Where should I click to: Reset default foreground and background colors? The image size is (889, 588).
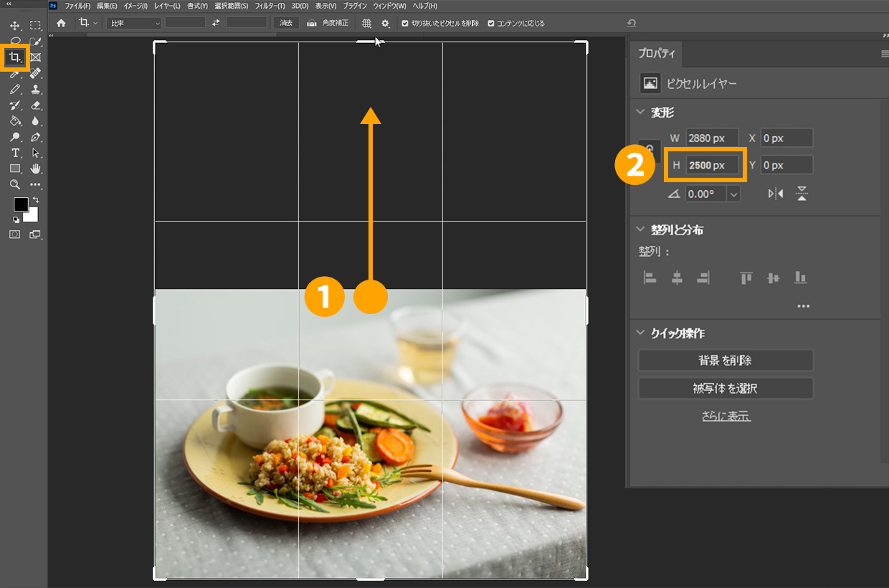click(x=16, y=219)
